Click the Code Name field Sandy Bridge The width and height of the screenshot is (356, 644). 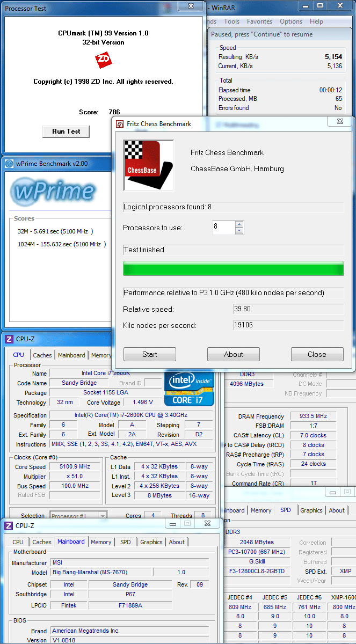[x=79, y=383]
